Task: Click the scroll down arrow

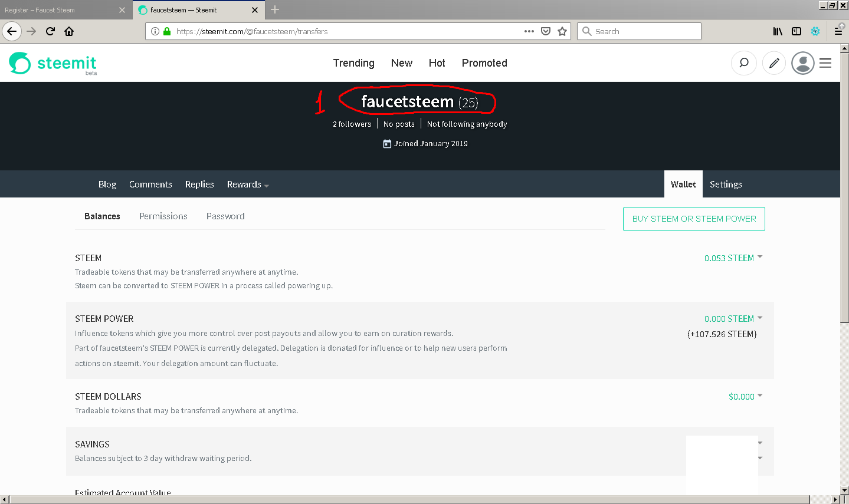Action: pyautogui.click(x=844, y=490)
